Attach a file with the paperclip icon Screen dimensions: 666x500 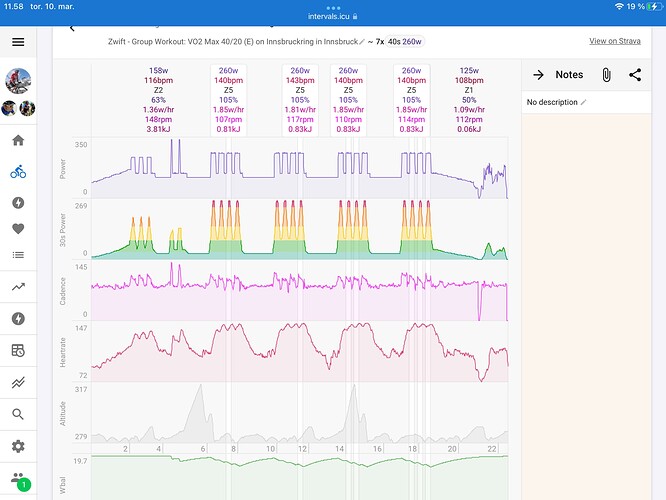(606, 75)
